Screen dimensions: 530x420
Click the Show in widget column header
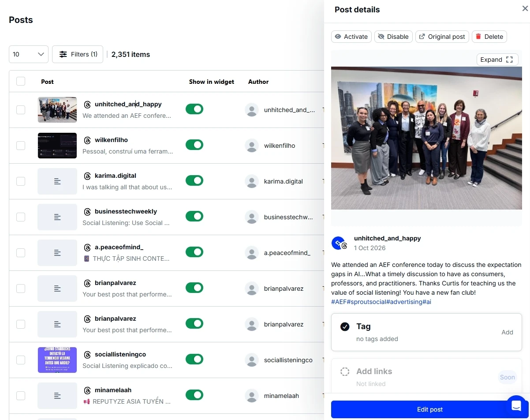pyautogui.click(x=212, y=82)
